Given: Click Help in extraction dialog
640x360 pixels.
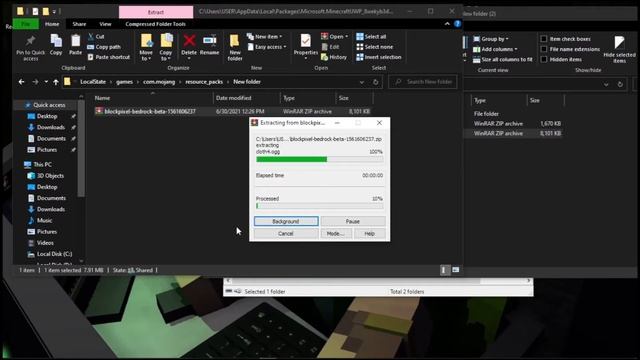Looking at the screenshot, I should tap(369, 233).
